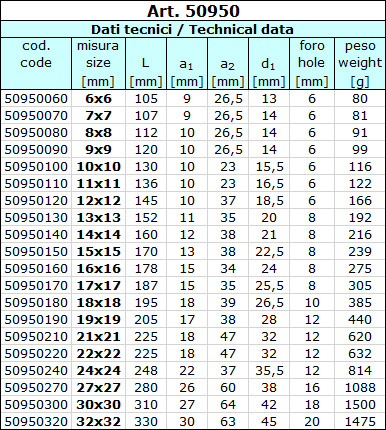Click the misura size column header
Screen dimensions: 386x430
[x=98, y=63]
